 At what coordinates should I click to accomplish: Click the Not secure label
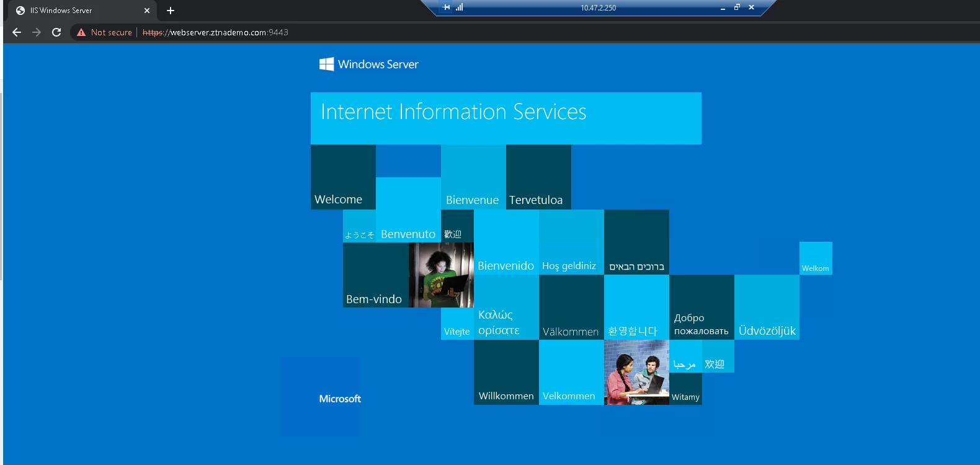click(112, 32)
